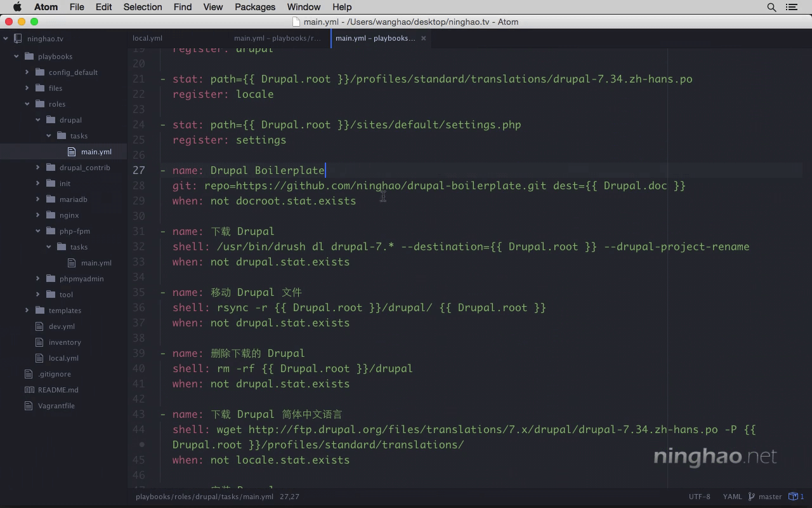Screen dimensions: 812x508
Task: Click the playbooks folder icon
Action: pyautogui.click(x=29, y=57)
